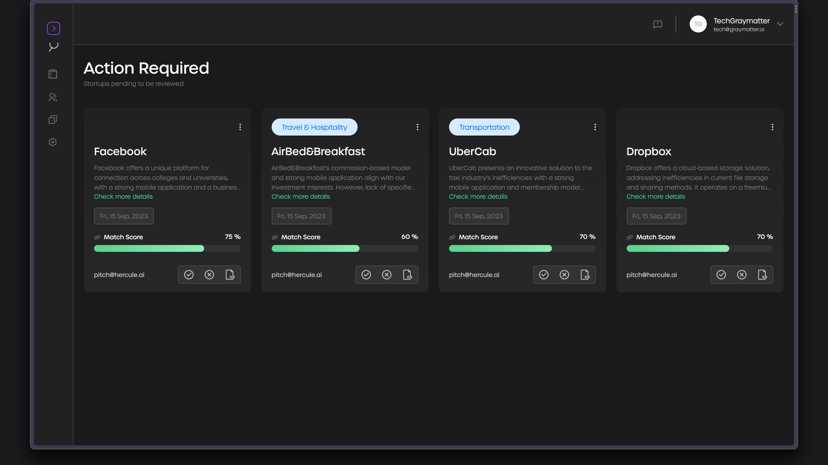Open the UberCab document icon
Screen dimensions: 828x465
point(585,274)
